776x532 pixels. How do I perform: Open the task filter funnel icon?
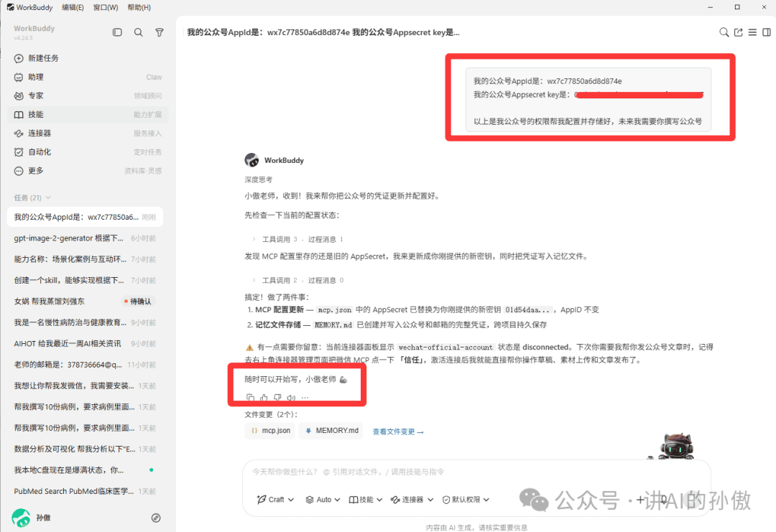pyautogui.click(x=160, y=32)
